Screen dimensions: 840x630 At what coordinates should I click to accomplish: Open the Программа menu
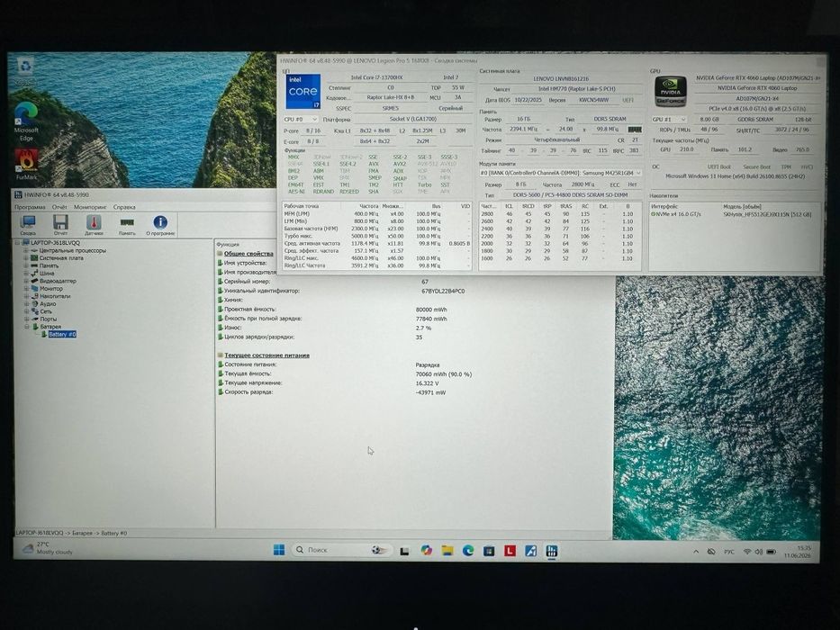click(30, 207)
